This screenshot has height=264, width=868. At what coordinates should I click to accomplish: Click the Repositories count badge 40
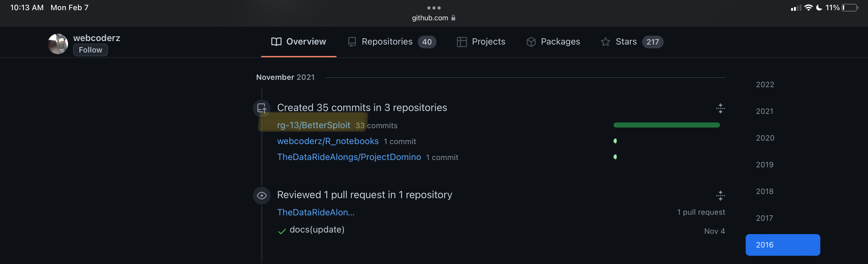(427, 42)
